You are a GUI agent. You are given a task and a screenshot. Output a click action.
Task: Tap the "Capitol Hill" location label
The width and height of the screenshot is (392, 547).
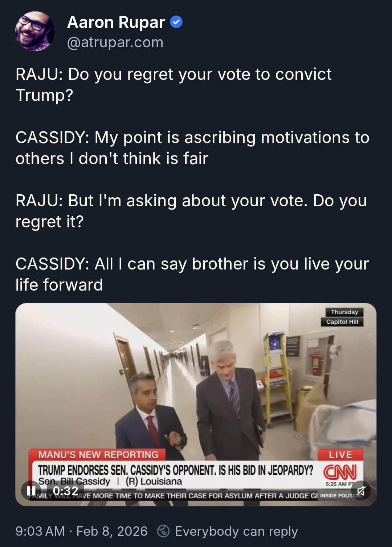(x=342, y=322)
